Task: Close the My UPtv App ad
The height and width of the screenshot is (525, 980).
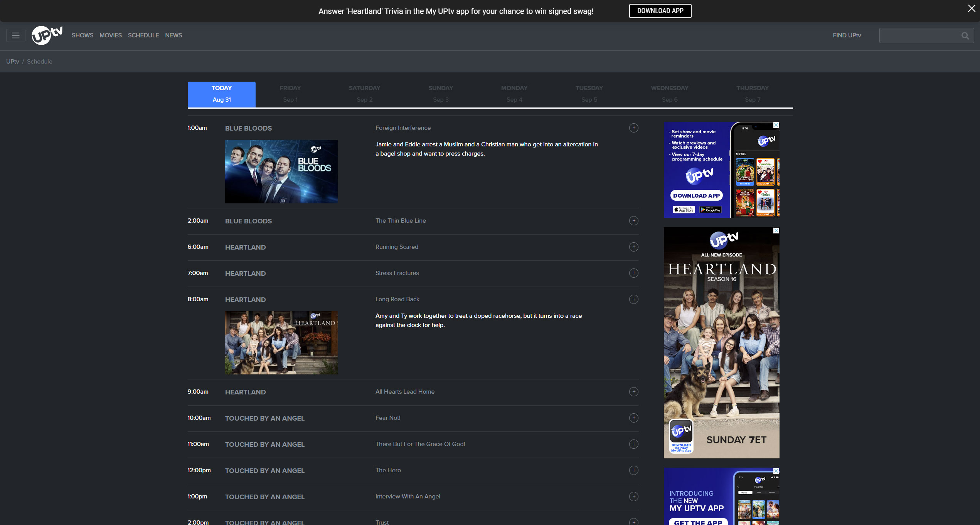Action: click(776, 471)
